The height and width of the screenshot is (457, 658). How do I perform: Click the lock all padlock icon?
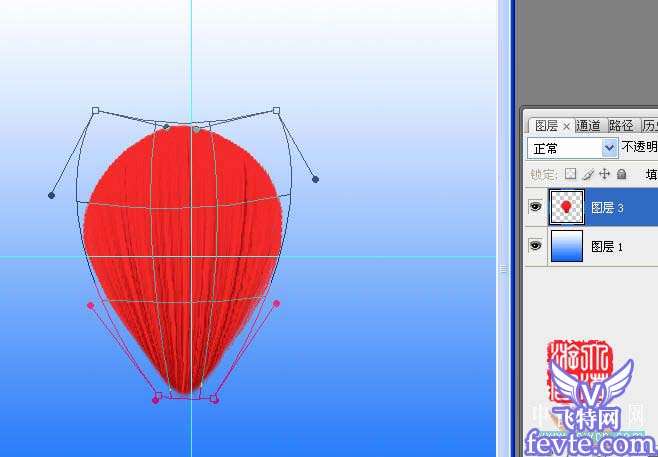[x=621, y=174]
